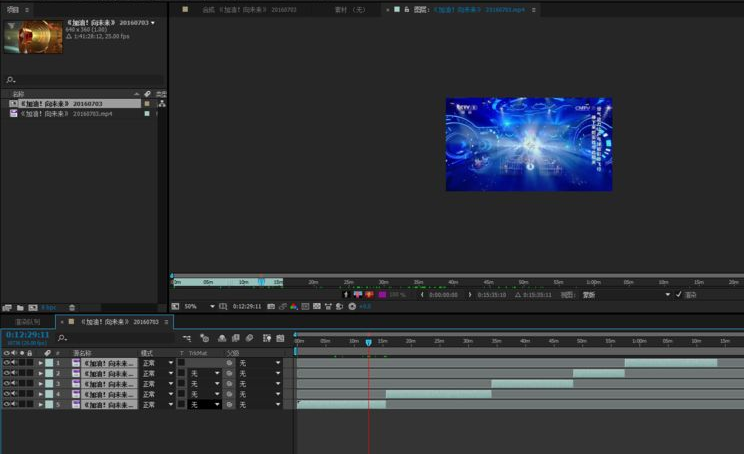Select the 20160703.mp4 item in Project panel
Viewport: 744px width, 454px height.
coord(68,114)
